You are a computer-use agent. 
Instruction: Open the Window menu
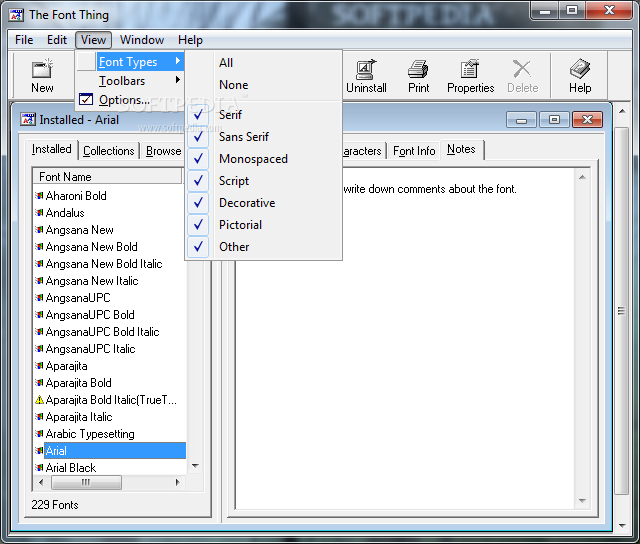point(142,40)
